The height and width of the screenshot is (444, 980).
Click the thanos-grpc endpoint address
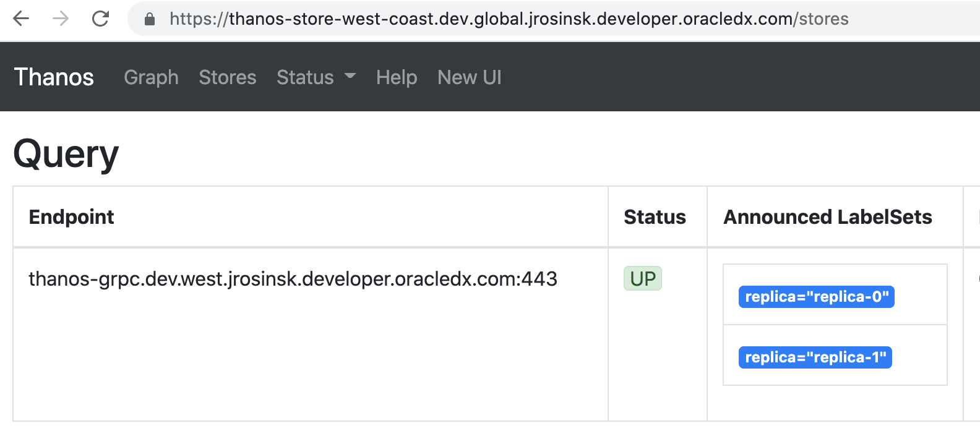[x=293, y=279]
